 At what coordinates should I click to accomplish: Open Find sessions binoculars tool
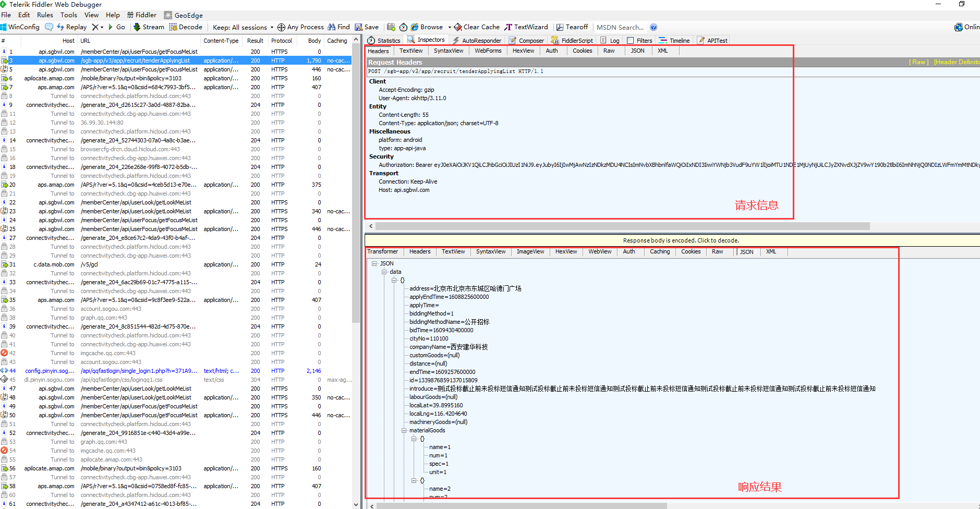pos(338,27)
